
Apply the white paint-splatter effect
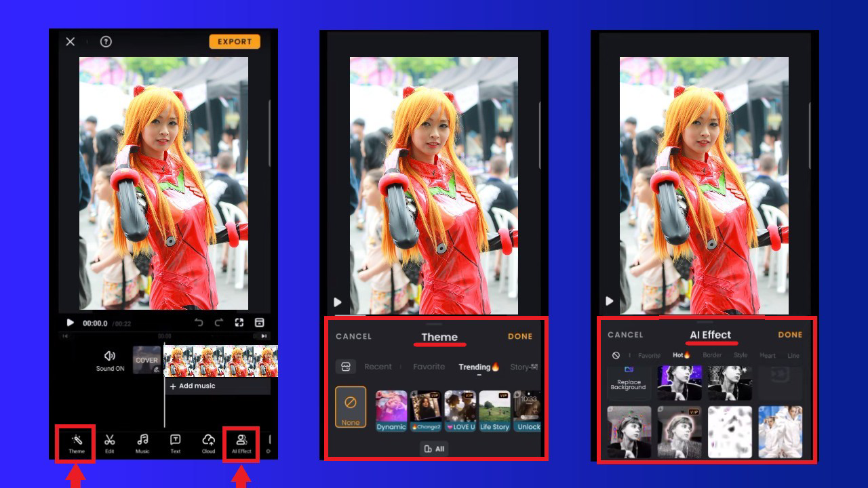point(730,432)
